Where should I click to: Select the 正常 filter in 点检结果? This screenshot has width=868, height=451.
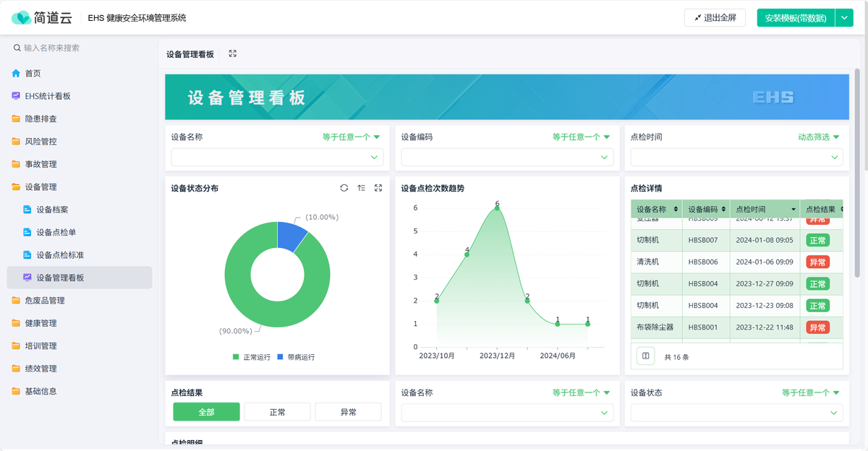pyautogui.click(x=277, y=412)
